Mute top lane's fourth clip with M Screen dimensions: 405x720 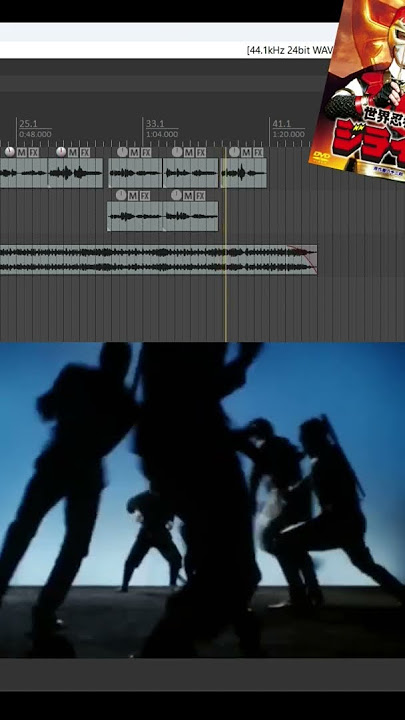pos(189,152)
